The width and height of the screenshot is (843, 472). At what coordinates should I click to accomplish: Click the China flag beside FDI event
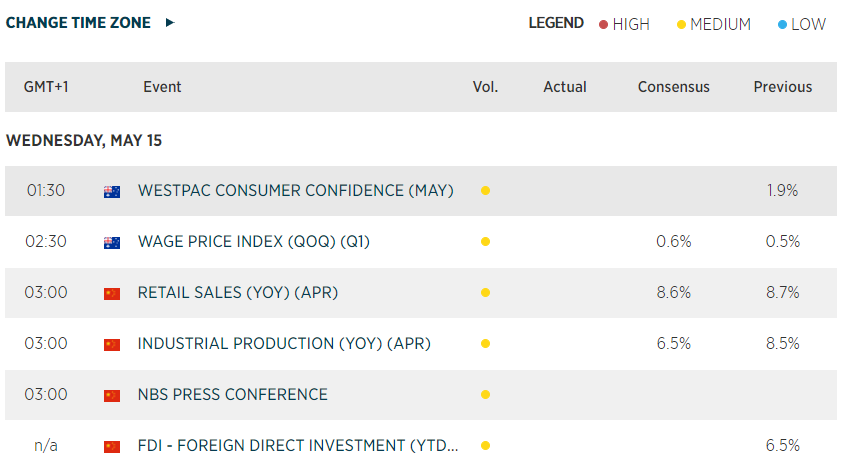(112, 446)
